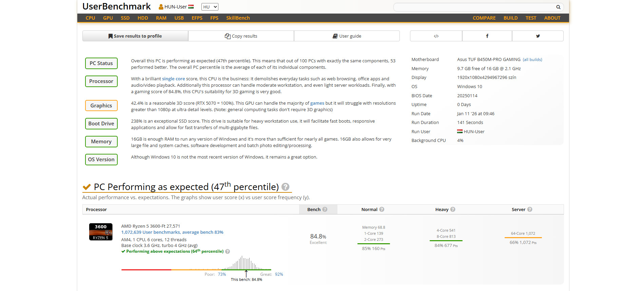Screen dimensions: 644x291
Task: Go to the BUILD page
Action: (x=510, y=18)
